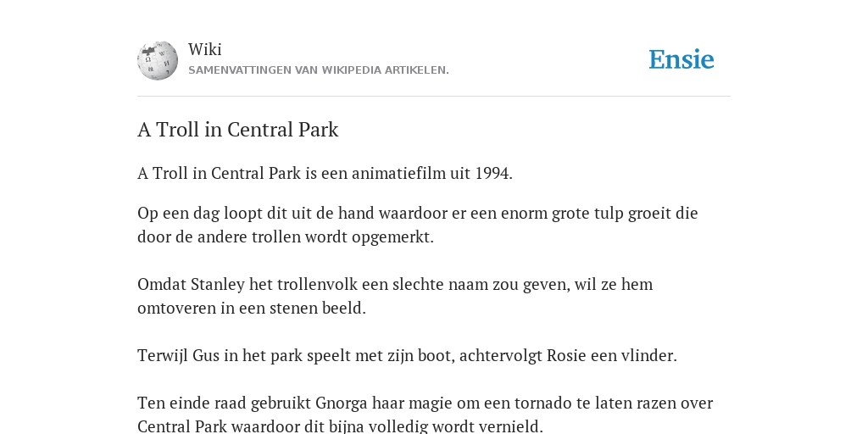This screenshot has width=868, height=434.
Task: Open the Ensie logo link
Action: click(x=682, y=59)
